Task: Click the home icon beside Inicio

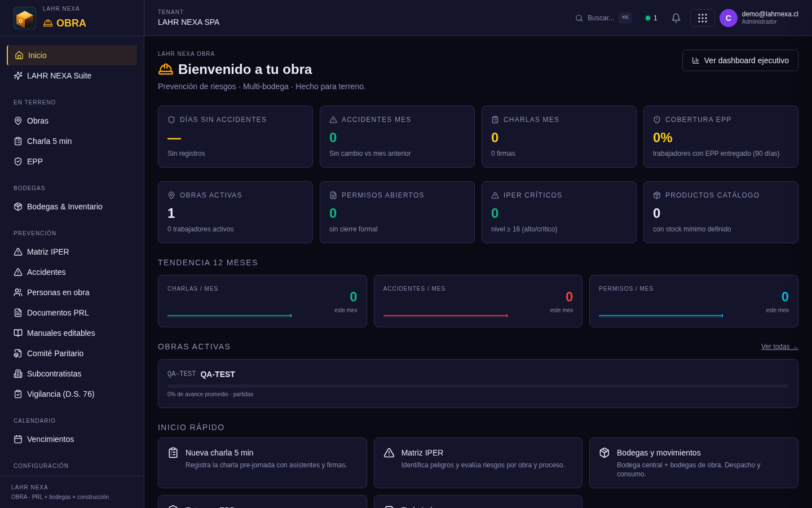Action: point(19,55)
